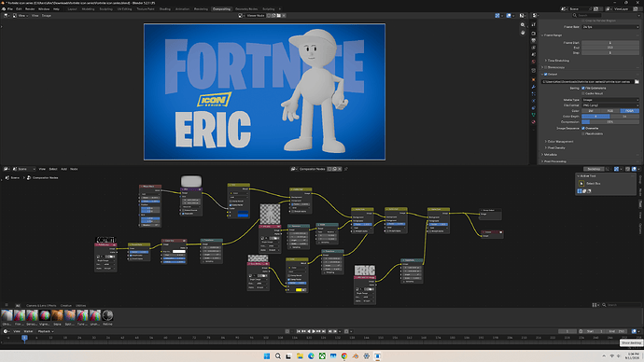
Task: Open the Blender taskbar icon
Action: [x=356, y=355]
